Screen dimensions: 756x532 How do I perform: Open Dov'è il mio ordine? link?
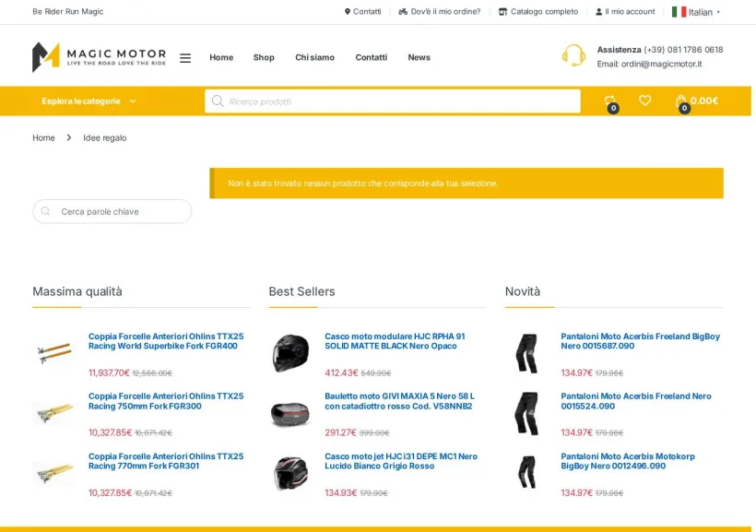[445, 12]
